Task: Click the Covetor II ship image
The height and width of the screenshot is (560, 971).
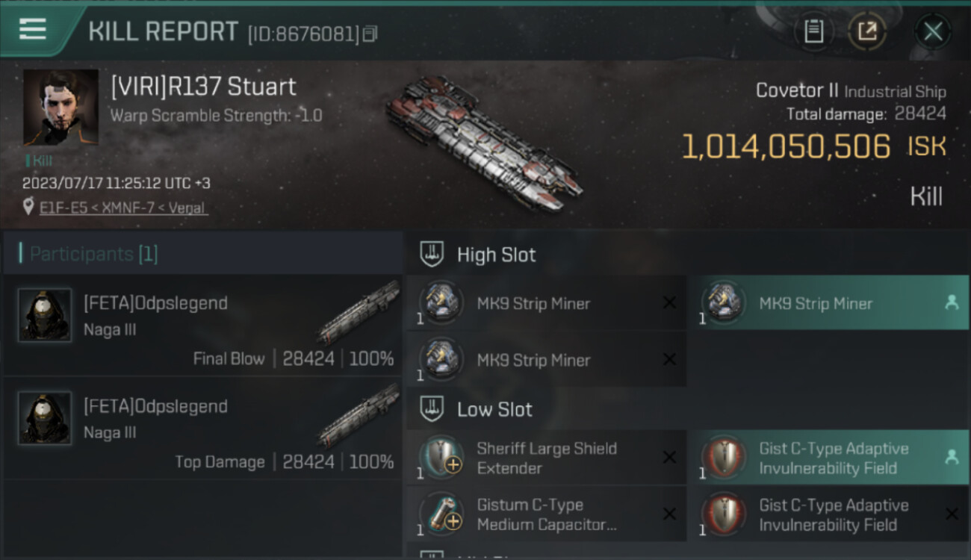Action: (x=484, y=142)
